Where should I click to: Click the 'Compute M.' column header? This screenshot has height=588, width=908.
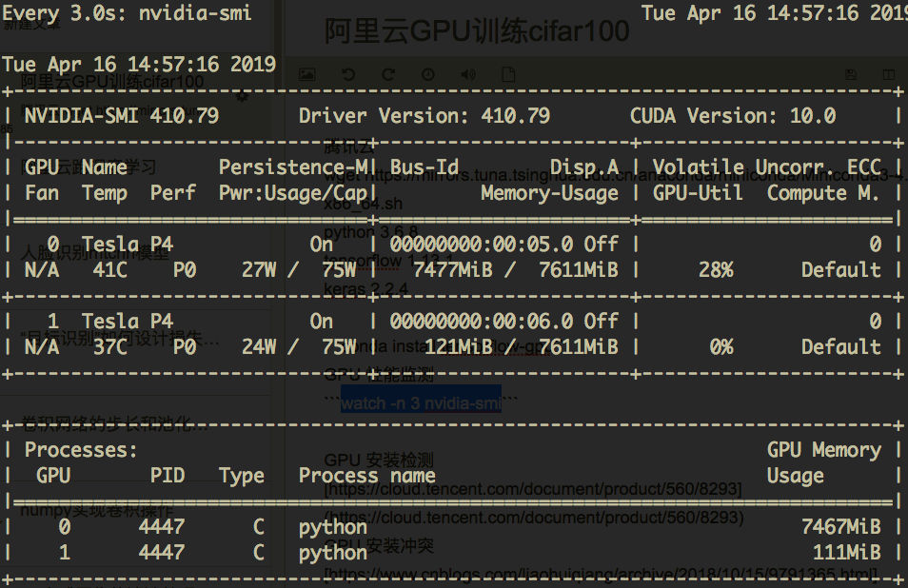click(823, 193)
